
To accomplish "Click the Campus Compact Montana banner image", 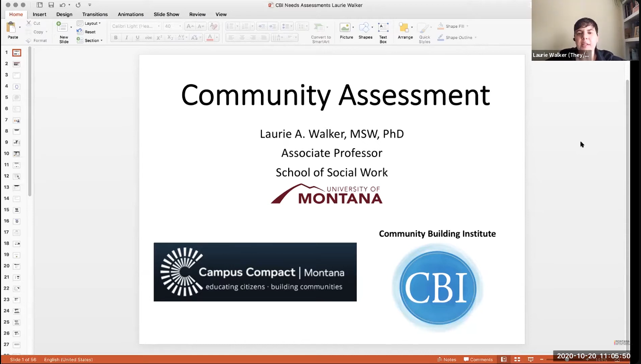I will point(255,272).
